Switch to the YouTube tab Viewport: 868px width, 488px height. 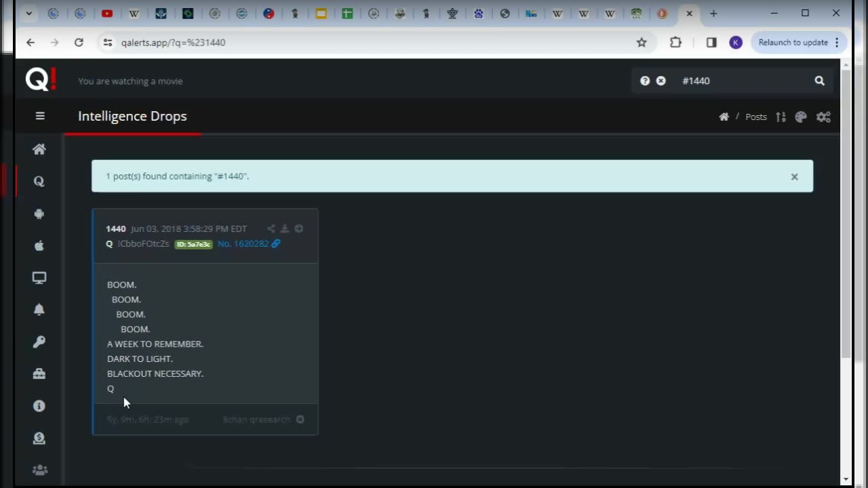pos(107,13)
